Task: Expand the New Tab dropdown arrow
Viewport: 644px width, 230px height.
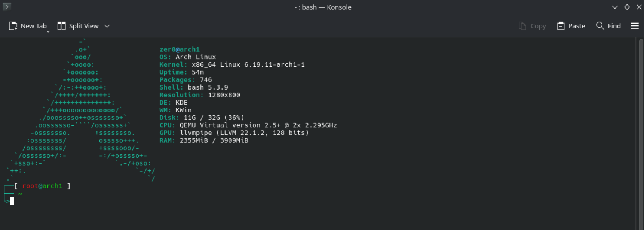Action: pyautogui.click(x=48, y=31)
